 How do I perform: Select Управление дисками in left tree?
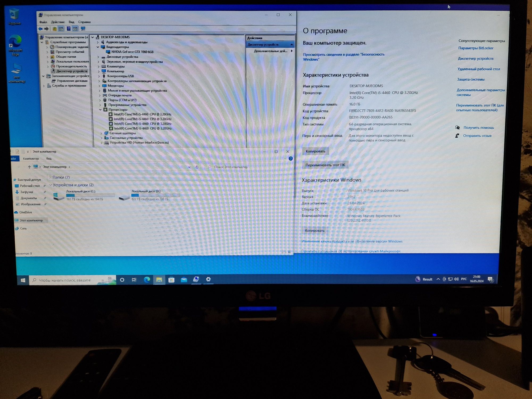69,81
